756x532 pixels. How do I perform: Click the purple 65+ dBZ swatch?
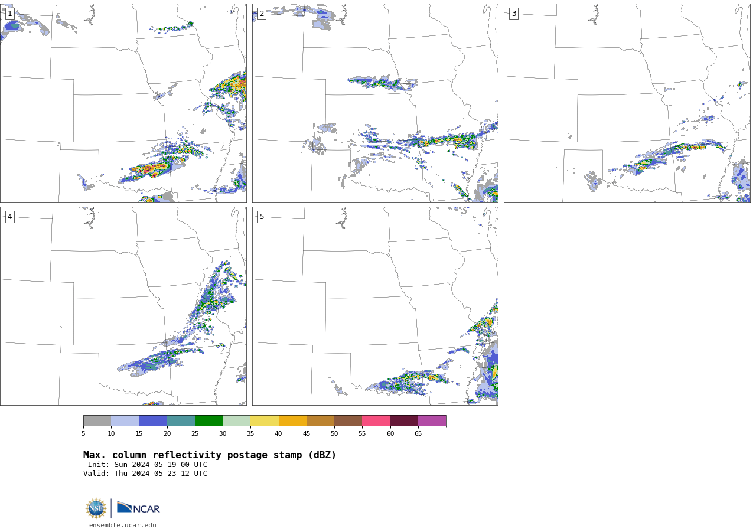(x=432, y=420)
